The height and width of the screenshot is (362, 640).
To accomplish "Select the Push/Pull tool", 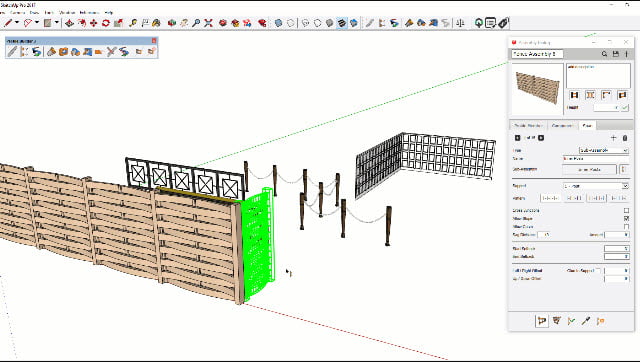I will (x=69, y=23).
